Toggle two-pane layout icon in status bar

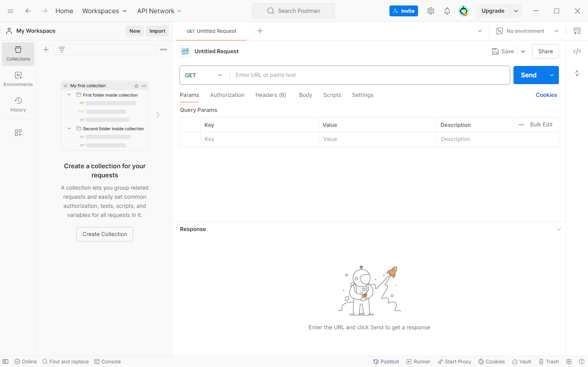[x=569, y=362]
